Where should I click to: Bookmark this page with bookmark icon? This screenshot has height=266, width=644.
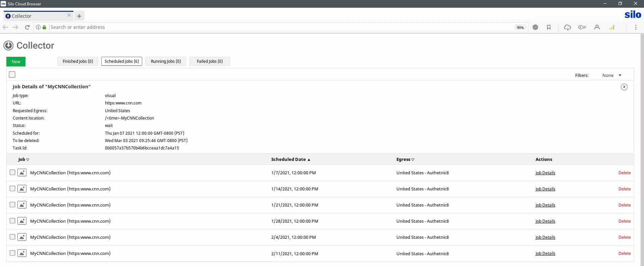(549, 27)
